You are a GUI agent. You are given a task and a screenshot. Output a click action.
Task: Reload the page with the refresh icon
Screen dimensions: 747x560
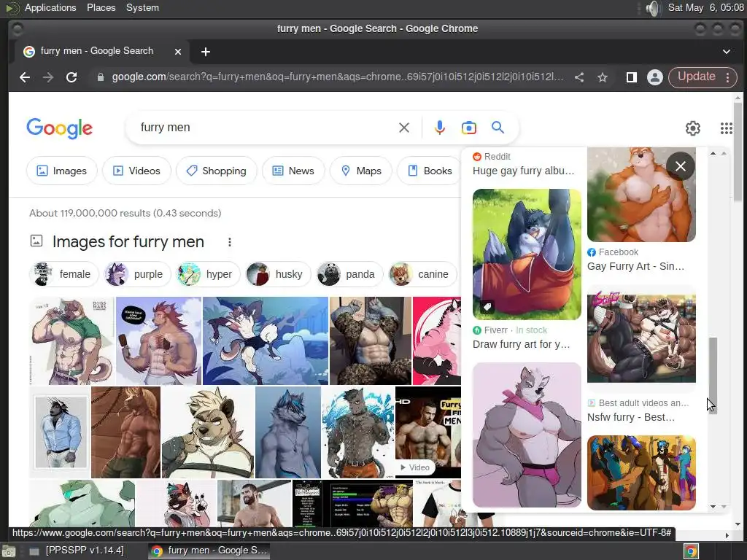[71, 77]
